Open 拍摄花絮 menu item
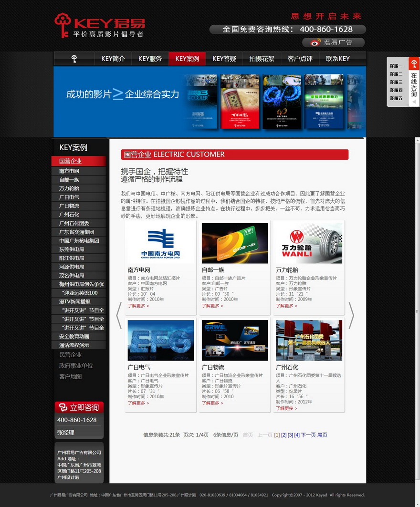The image size is (420, 507). [x=262, y=59]
